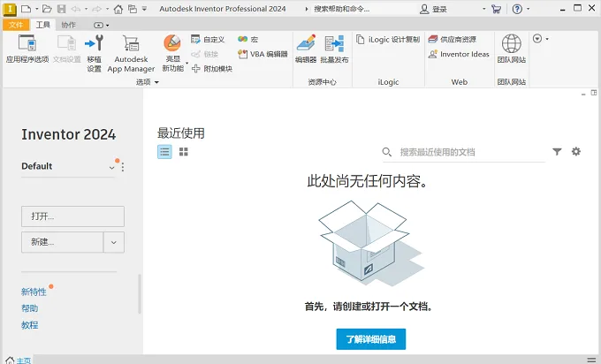
Task: Expand the Default project dropdown
Action: (111, 168)
